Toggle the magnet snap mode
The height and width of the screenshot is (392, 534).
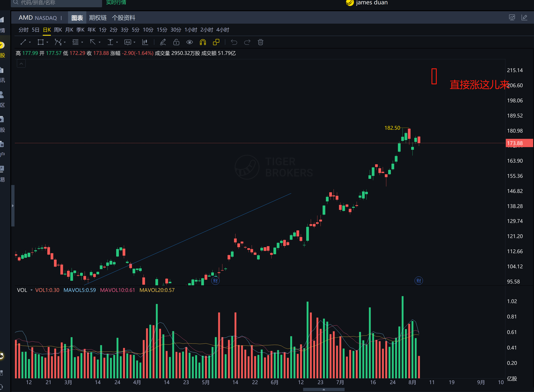point(203,42)
